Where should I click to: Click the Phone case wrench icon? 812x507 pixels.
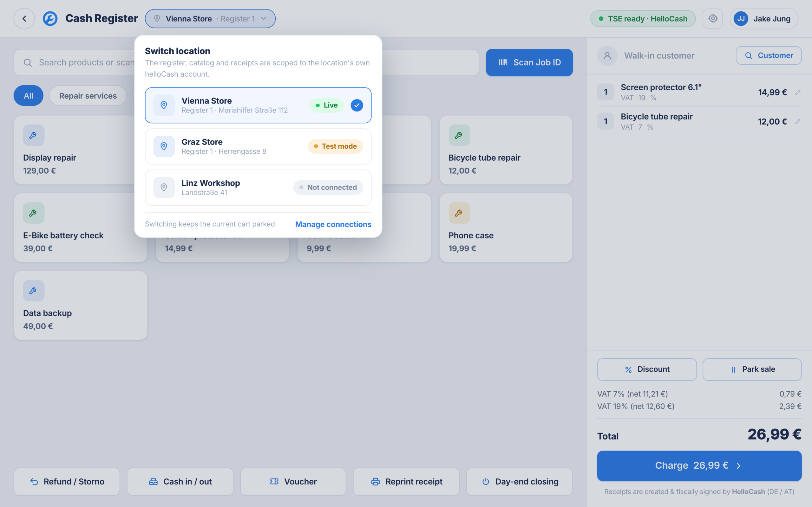(x=459, y=213)
